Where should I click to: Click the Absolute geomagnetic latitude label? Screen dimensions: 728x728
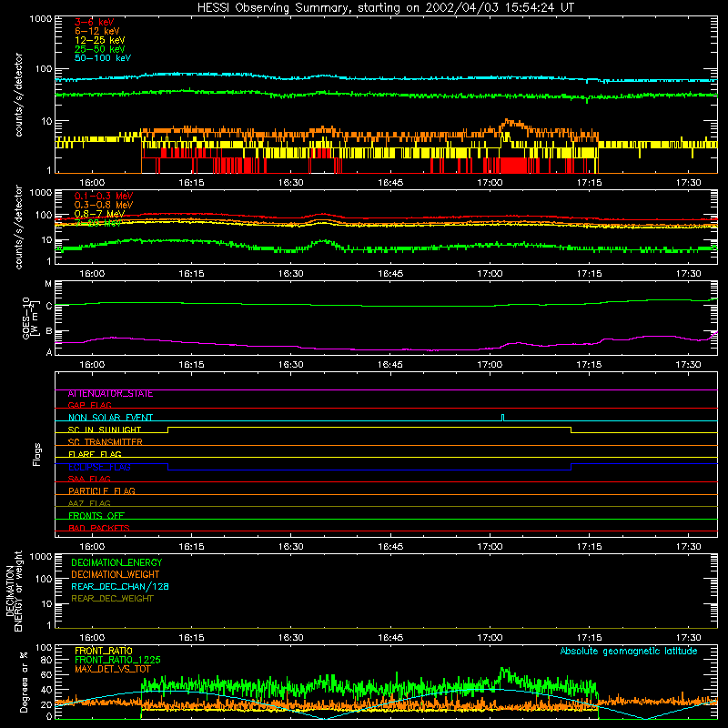point(629,652)
